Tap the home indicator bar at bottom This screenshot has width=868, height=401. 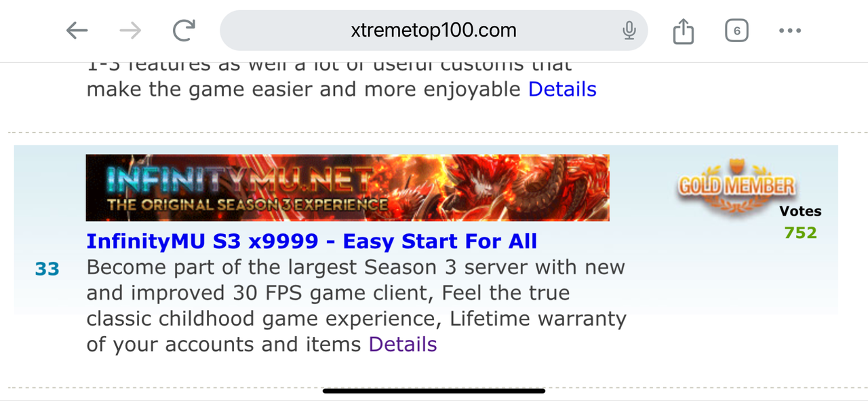[x=434, y=391]
